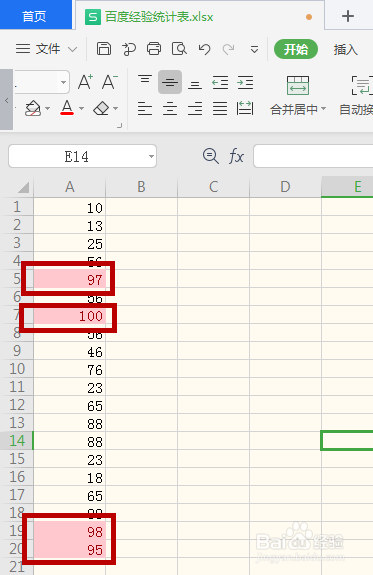Expand font size combo box arrow
Screen dimensions: 373x575
tap(63, 82)
